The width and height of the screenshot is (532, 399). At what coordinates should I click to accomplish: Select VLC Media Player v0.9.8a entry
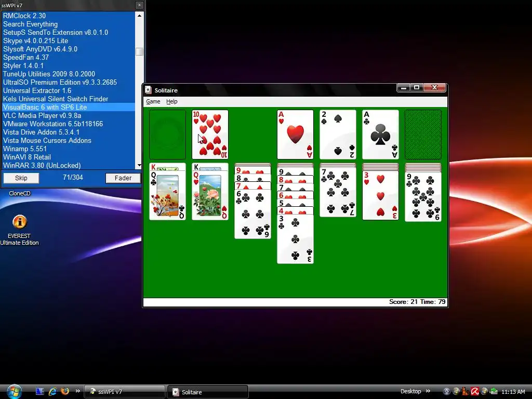[x=69, y=115]
